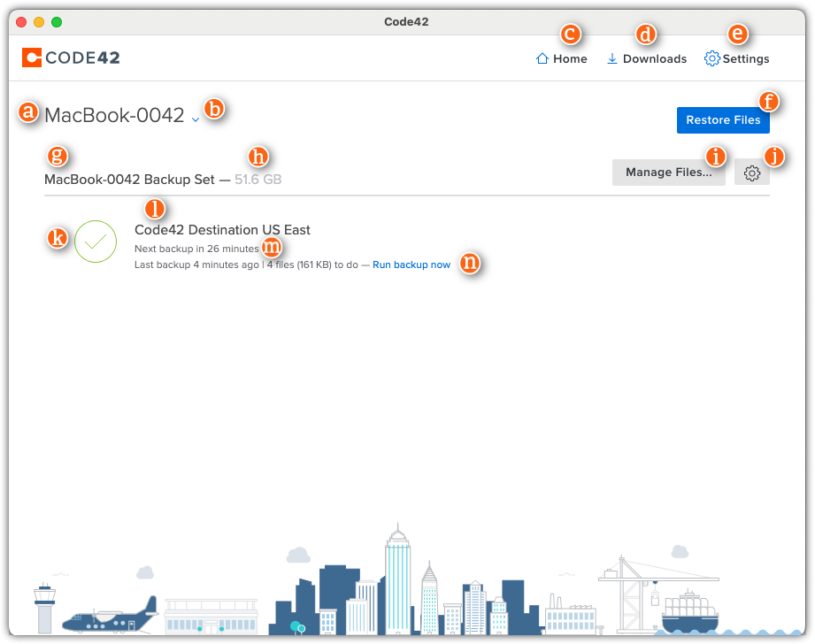Maximize the Code42 window with green button
Viewport: 815px width, 644px height.
[57, 22]
